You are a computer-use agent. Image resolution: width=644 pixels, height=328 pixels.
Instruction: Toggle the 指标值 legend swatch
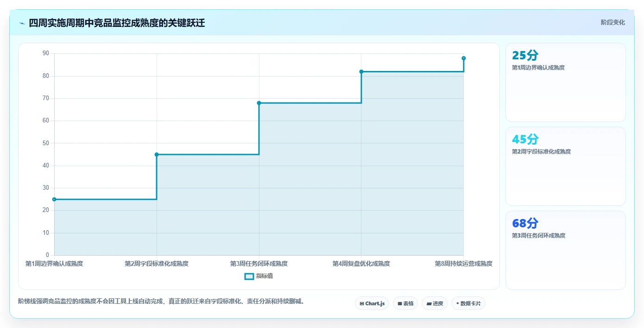click(249, 276)
